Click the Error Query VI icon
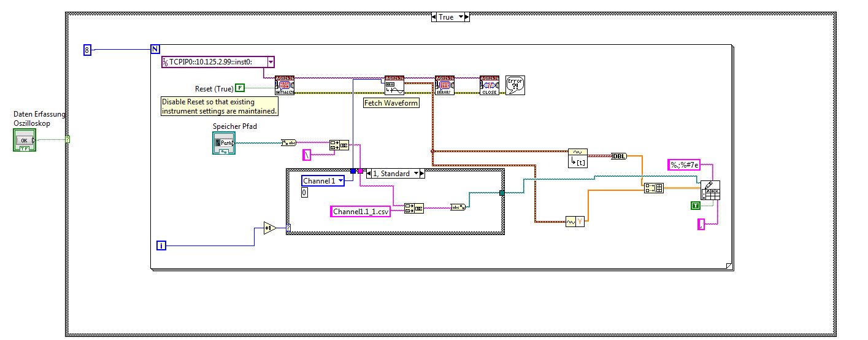This screenshot has width=868, height=340. [445, 85]
